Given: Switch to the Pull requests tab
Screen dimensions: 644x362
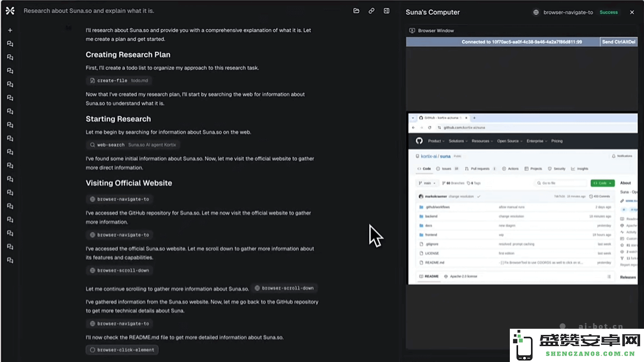Looking at the screenshot, I should 481,168.
